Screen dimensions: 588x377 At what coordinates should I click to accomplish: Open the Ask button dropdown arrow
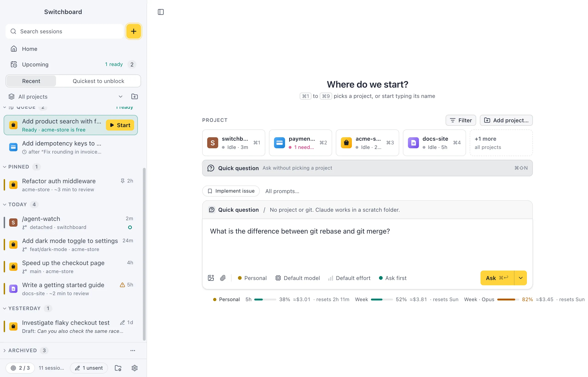521,278
